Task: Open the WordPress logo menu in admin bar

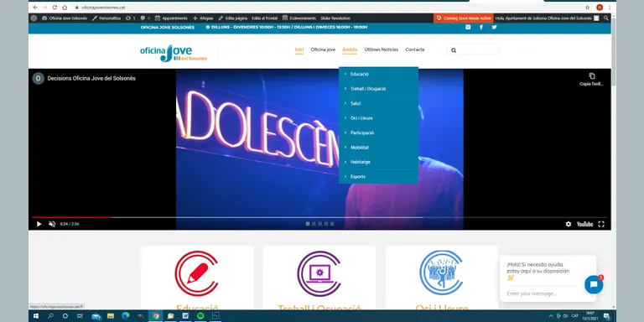Action: coord(34,18)
